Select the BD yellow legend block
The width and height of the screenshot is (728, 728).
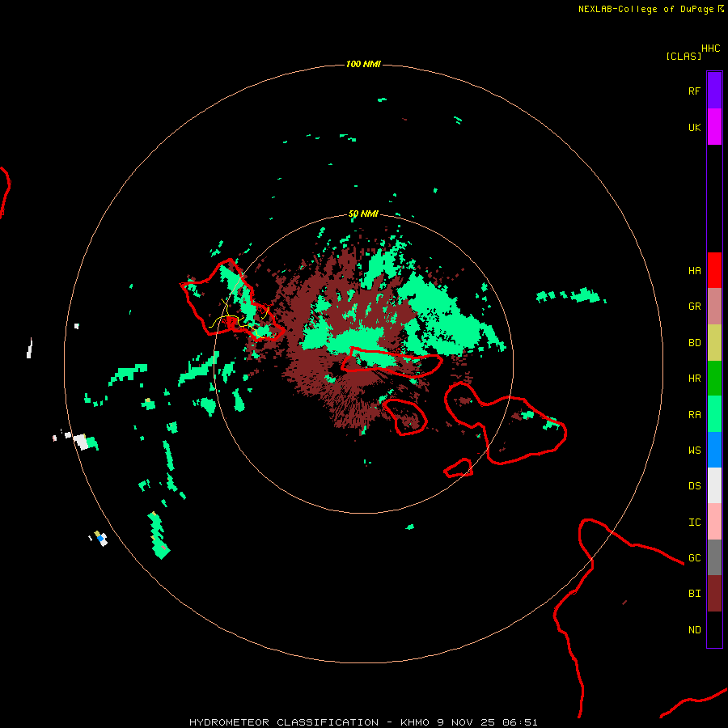point(714,343)
